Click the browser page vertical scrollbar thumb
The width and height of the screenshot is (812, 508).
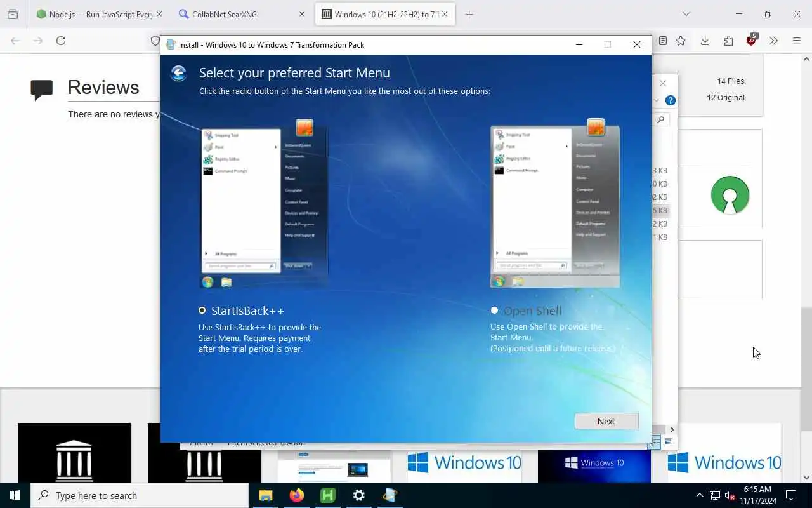pyautogui.click(x=806, y=370)
